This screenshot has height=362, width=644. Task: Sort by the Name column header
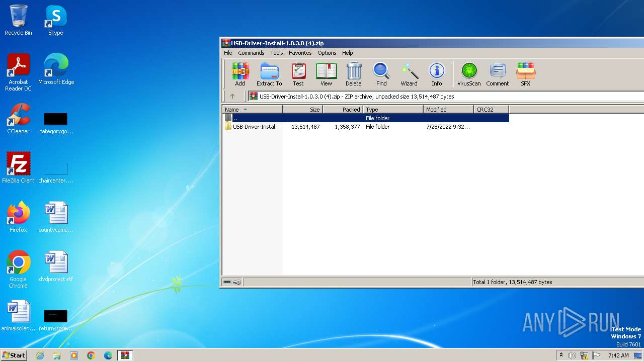(253, 109)
